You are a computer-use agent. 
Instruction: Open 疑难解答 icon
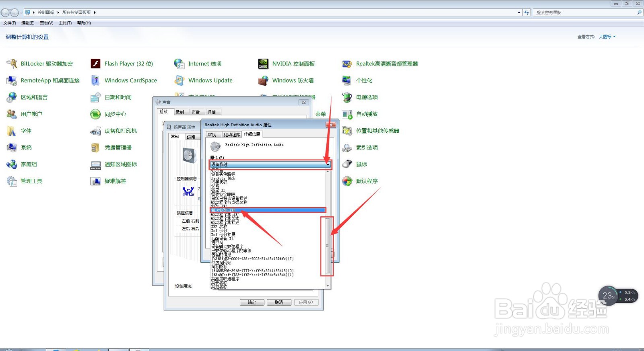(95, 181)
